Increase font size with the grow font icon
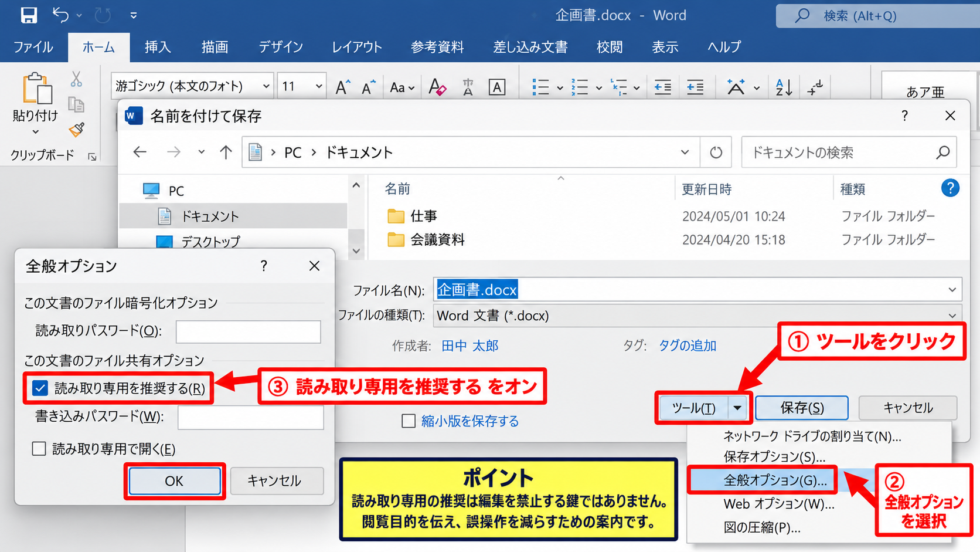This screenshot has height=552, width=980. click(x=343, y=87)
